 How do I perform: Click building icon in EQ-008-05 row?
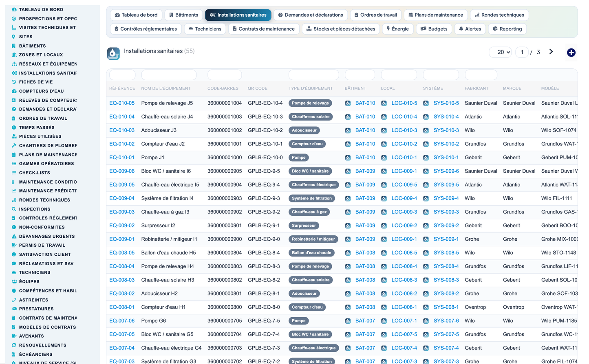(x=348, y=253)
